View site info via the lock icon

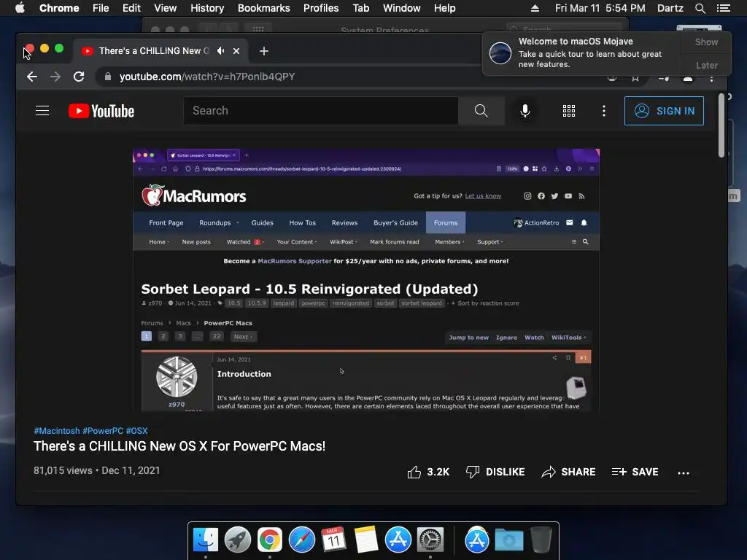pos(108,77)
